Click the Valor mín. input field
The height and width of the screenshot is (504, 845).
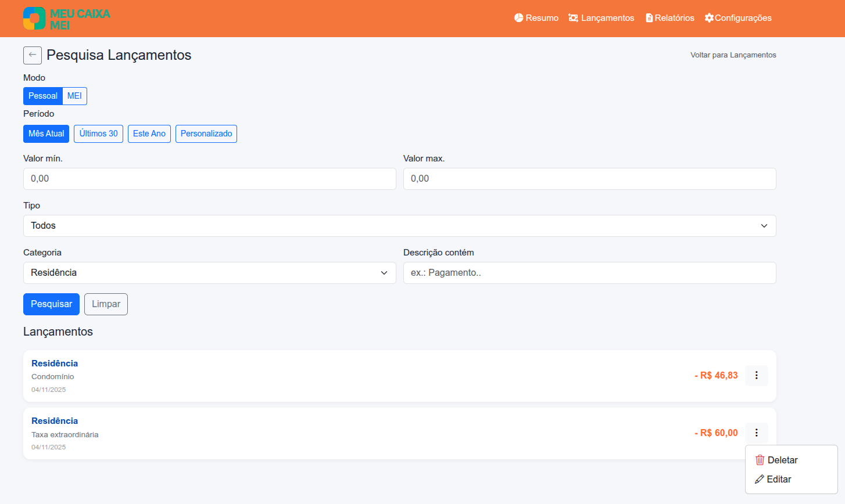[209, 179]
